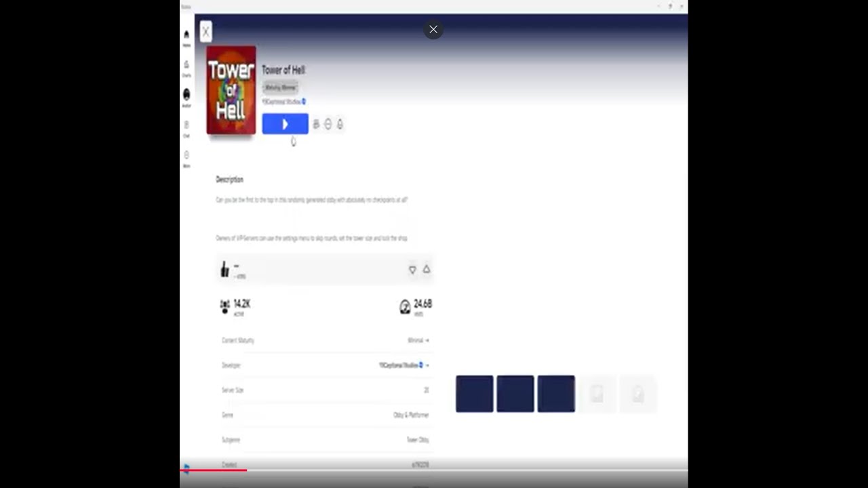Image resolution: width=868 pixels, height=488 pixels.
Task: Expand the Developer row arrow
Action: [427, 365]
